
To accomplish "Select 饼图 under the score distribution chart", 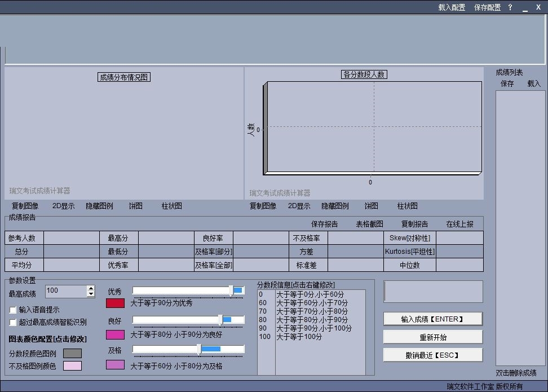I will [135, 206].
